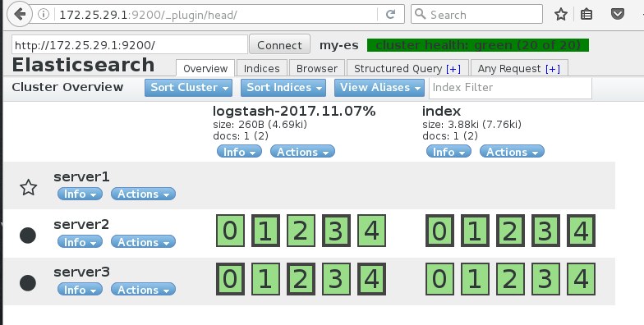Add new Structured Query tab via [+]

click(x=453, y=69)
